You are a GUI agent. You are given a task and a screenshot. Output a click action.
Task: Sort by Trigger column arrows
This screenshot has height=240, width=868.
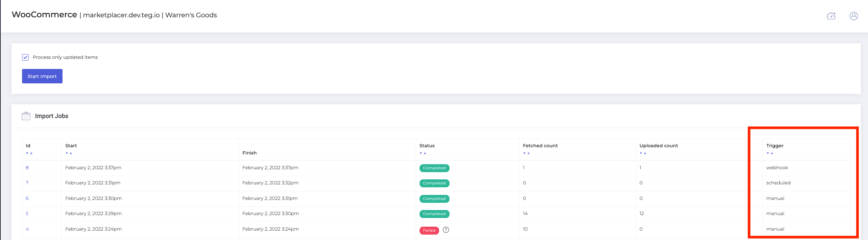pos(770,153)
